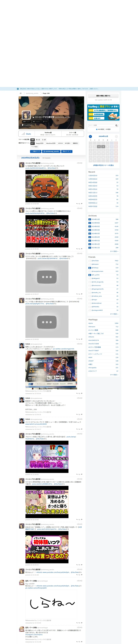Like heart on tweet posted at 22:59:03
The width and height of the screenshot is (138, 644).
pyautogui.click(x=82, y=339)
